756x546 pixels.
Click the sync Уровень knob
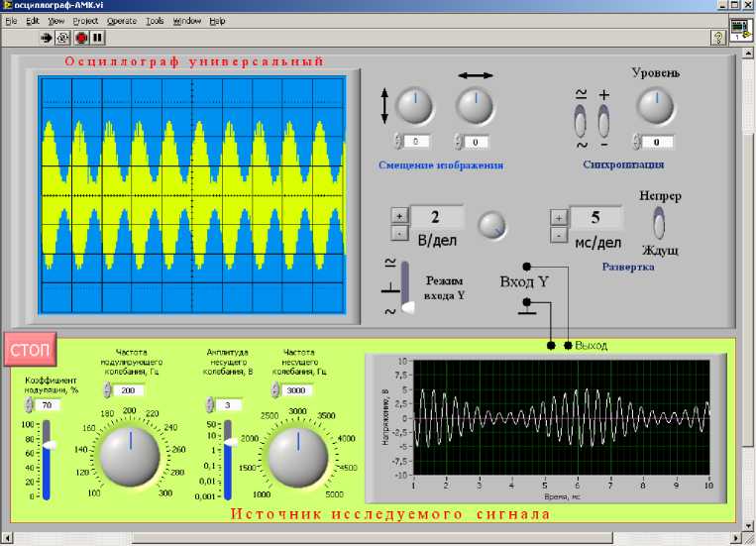(x=654, y=105)
